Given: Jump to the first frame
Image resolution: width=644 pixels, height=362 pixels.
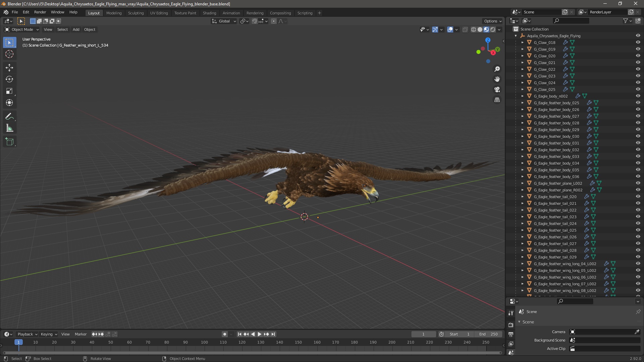Looking at the screenshot, I should click(239, 334).
